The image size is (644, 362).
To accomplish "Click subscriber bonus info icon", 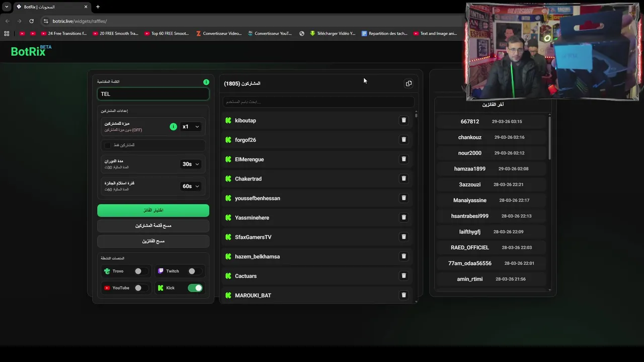I will point(173,127).
